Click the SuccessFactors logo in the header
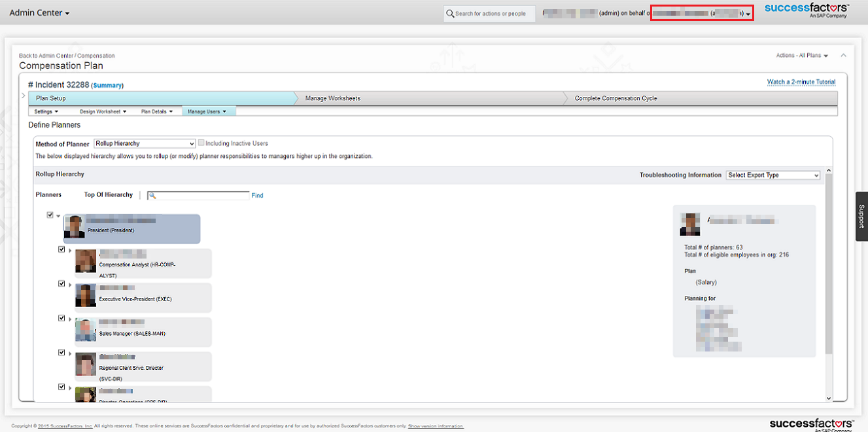Screen dimensions: 868x432 tap(807, 10)
